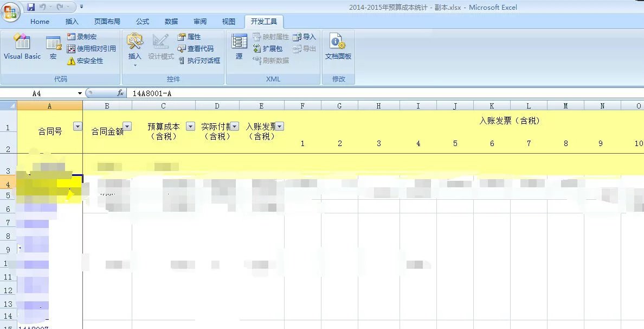Click 导入 (Import) in the XML group
Image resolution: width=644 pixels, height=329 pixels.
coord(304,36)
